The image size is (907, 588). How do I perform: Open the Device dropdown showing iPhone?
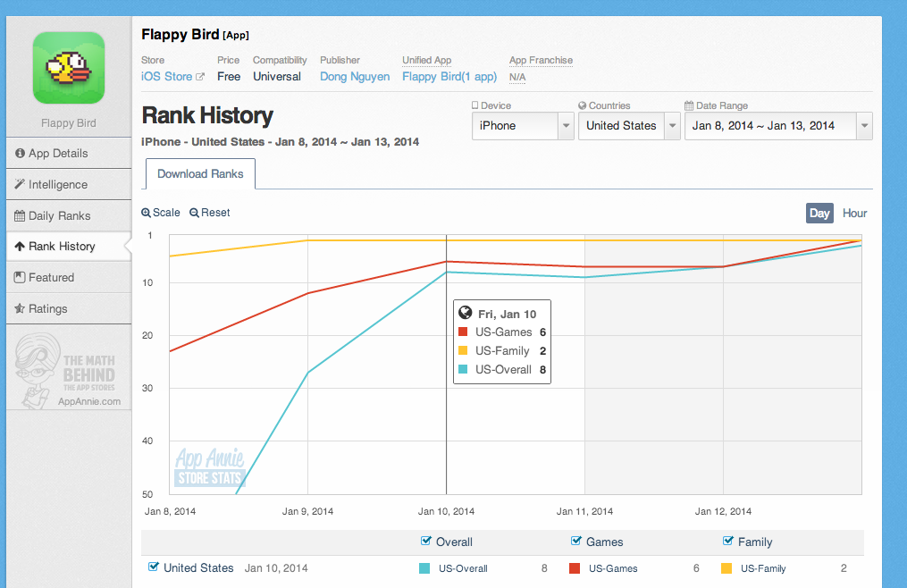(523, 126)
